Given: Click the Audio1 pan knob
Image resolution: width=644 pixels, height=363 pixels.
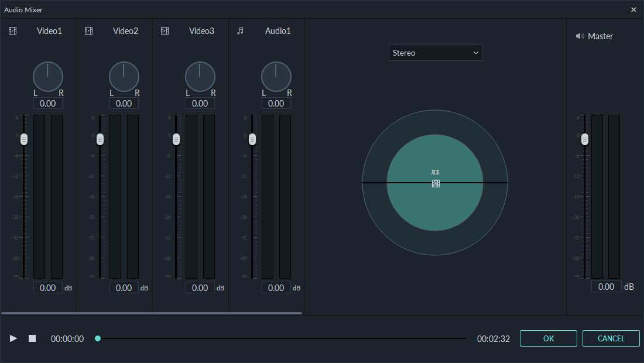Looking at the screenshot, I should [x=276, y=77].
